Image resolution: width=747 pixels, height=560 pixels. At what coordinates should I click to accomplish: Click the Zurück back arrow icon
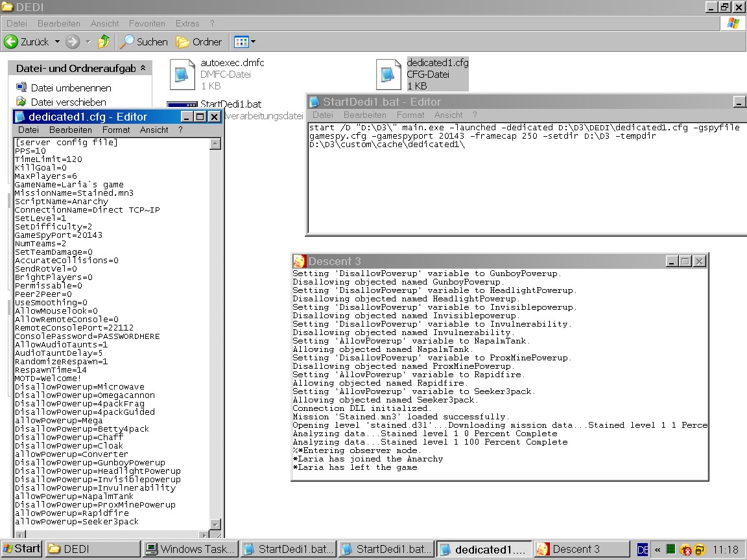11,41
